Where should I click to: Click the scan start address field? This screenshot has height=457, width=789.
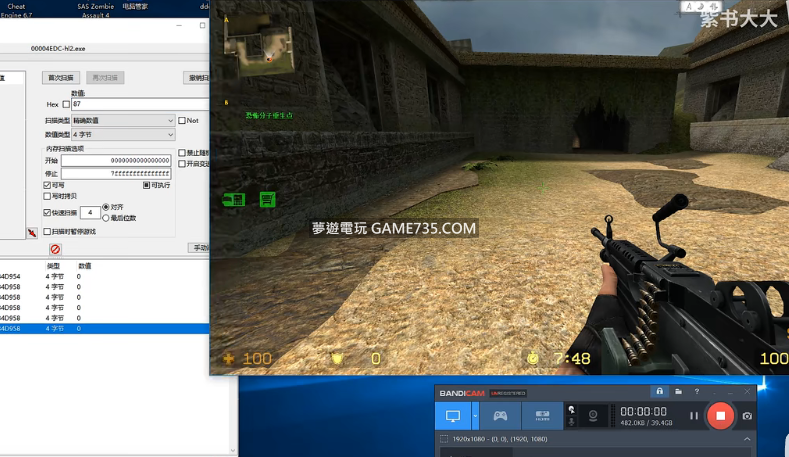(116, 161)
